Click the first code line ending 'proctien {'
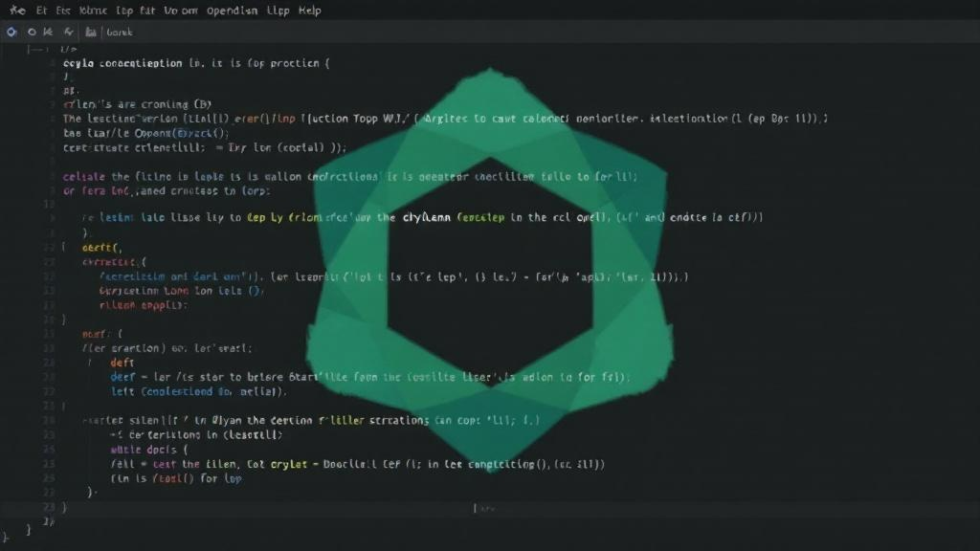Viewport: 980px width, 551px height. point(195,63)
